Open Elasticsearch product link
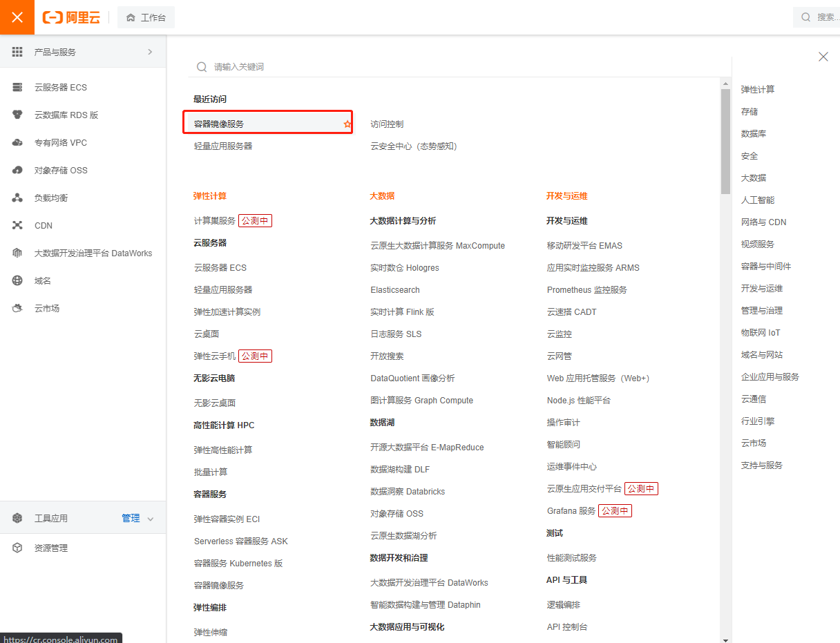840x643 pixels. pyautogui.click(x=395, y=290)
